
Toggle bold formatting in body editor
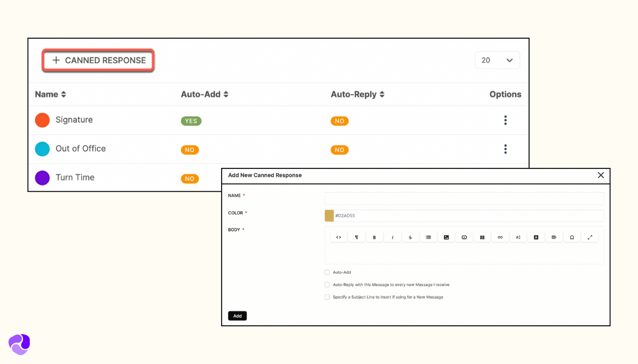tap(374, 238)
